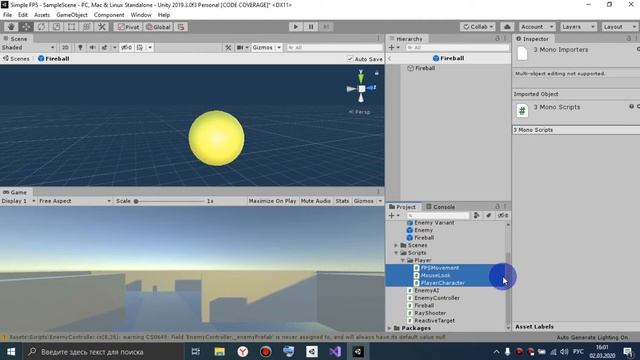
Task: Select the Rect transform tool
Action: (x=71, y=27)
